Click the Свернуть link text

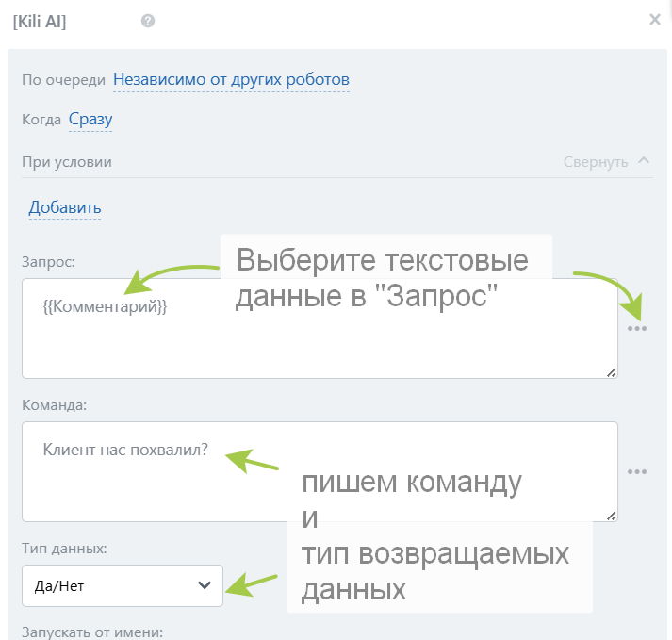pyautogui.click(x=595, y=162)
